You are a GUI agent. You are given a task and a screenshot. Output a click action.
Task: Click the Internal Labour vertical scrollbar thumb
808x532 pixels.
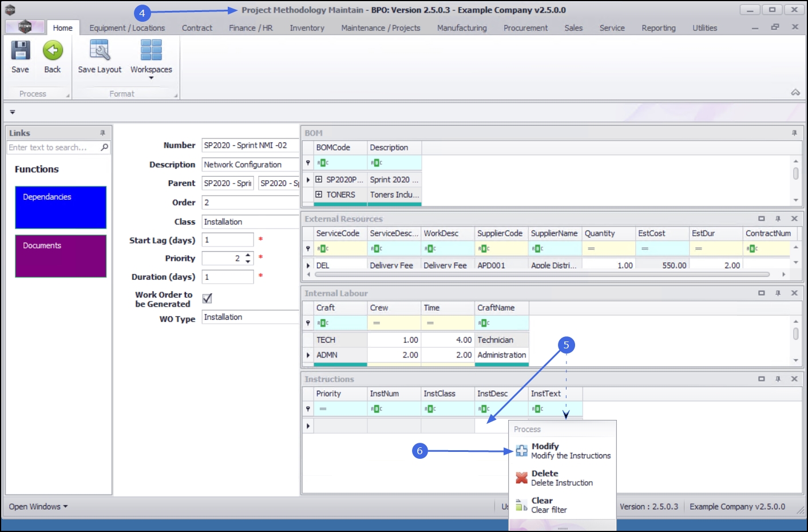795,334
